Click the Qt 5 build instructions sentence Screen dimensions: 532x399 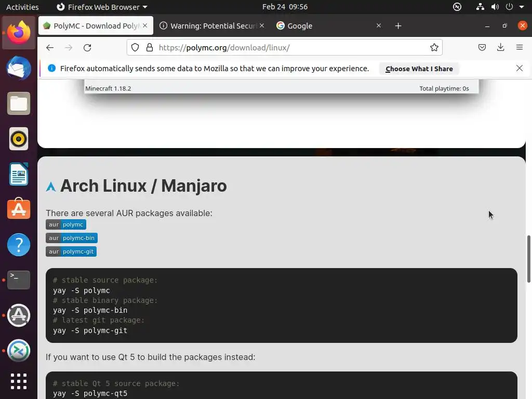coord(151,357)
